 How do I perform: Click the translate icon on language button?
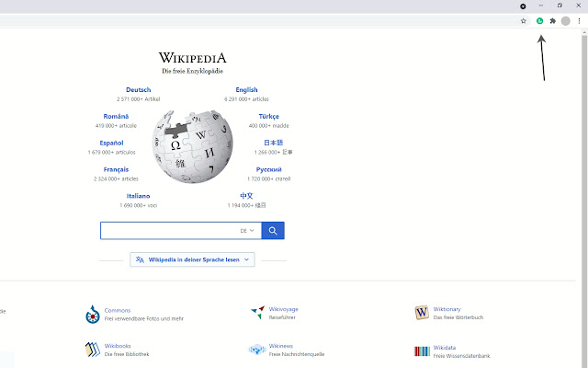point(140,259)
